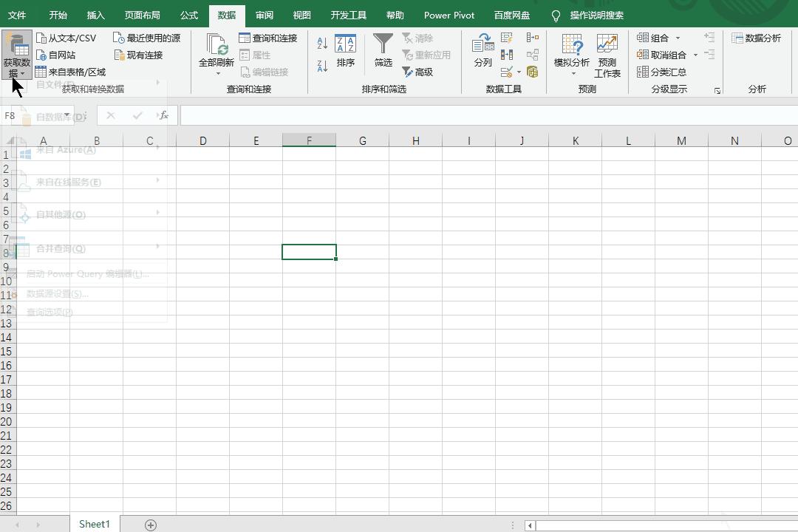
Task: Open the Sort (排序) dialog
Action: [x=346, y=50]
